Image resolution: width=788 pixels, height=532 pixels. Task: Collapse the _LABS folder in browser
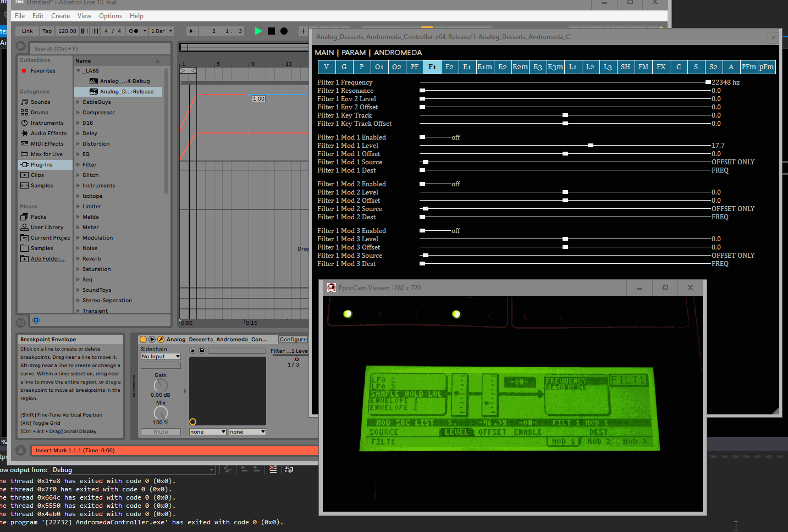click(79, 71)
